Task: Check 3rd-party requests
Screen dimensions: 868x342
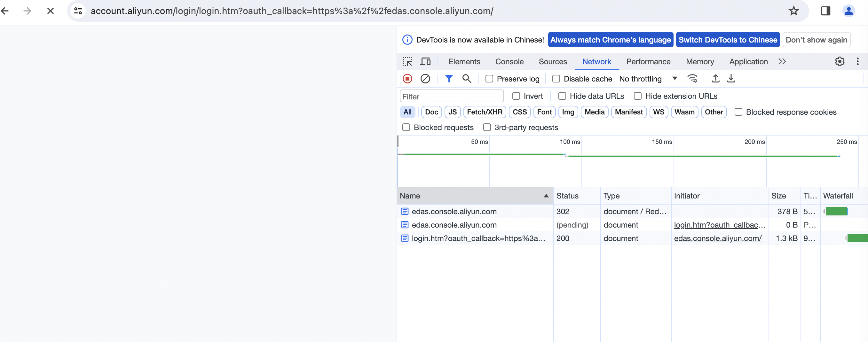Action: [487, 128]
